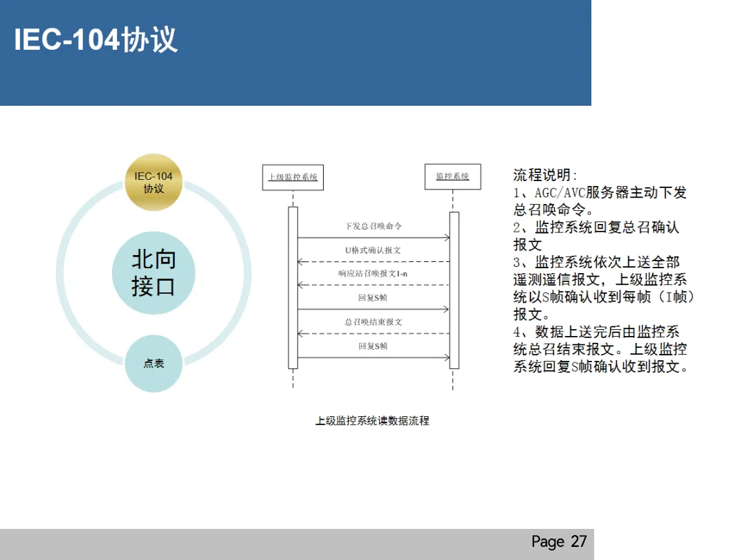Viewport: 747px width, 560px height.
Task: Click the 响应站召唤报文 I-n label
Action: pos(373,273)
